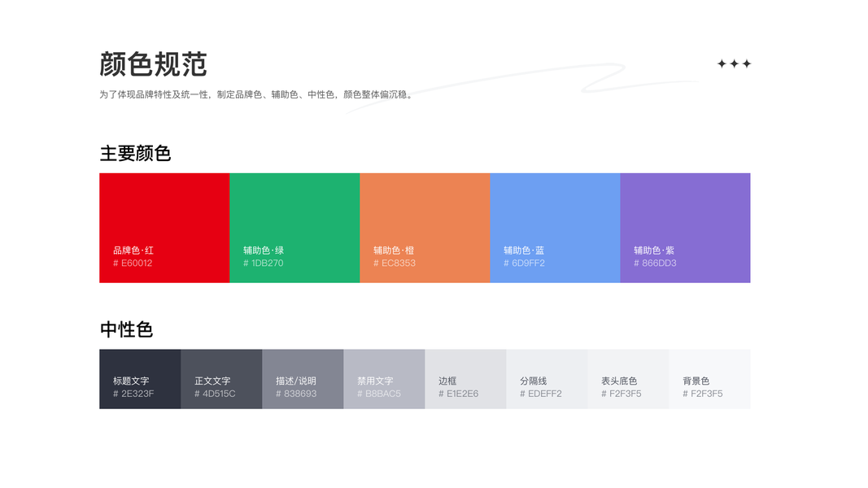Select the purple auxiliary swatch 866DD3
Viewport: 868px width, 488px height.
(x=685, y=228)
